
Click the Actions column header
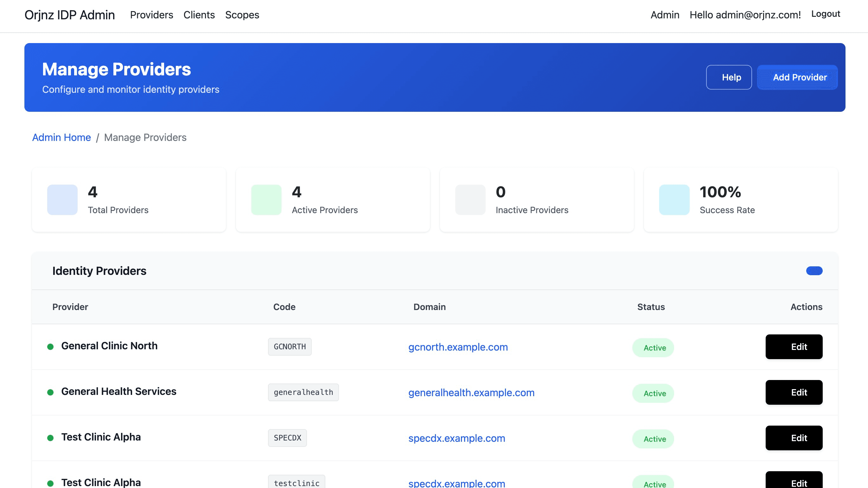[x=806, y=307]
